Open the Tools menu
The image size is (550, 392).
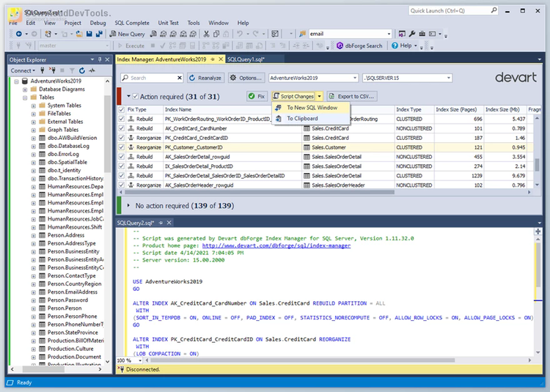pos(194,23)
